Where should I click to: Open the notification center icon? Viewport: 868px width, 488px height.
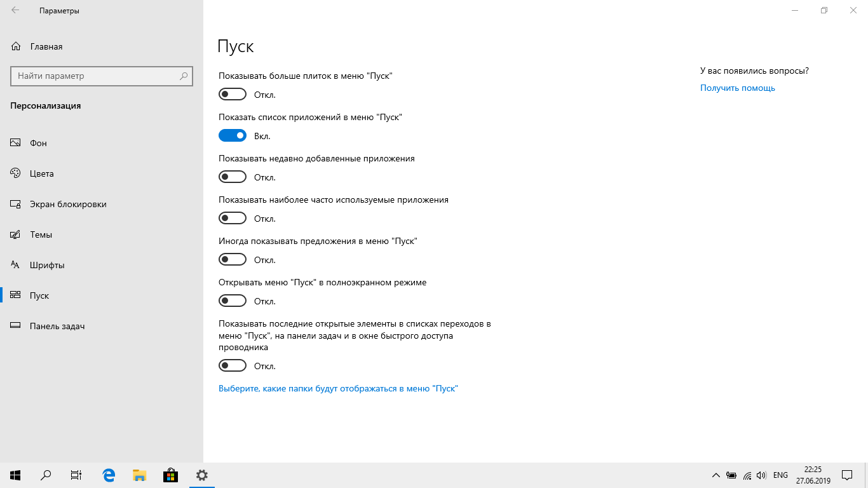tap(846, 475)
